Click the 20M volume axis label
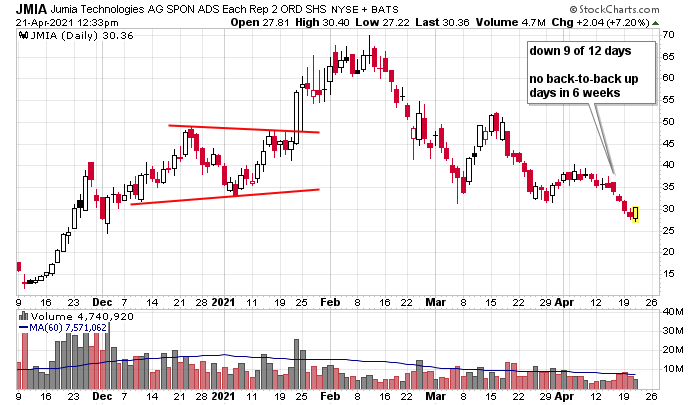The height and width of the screenshot is (405, 700). [673, 350]
